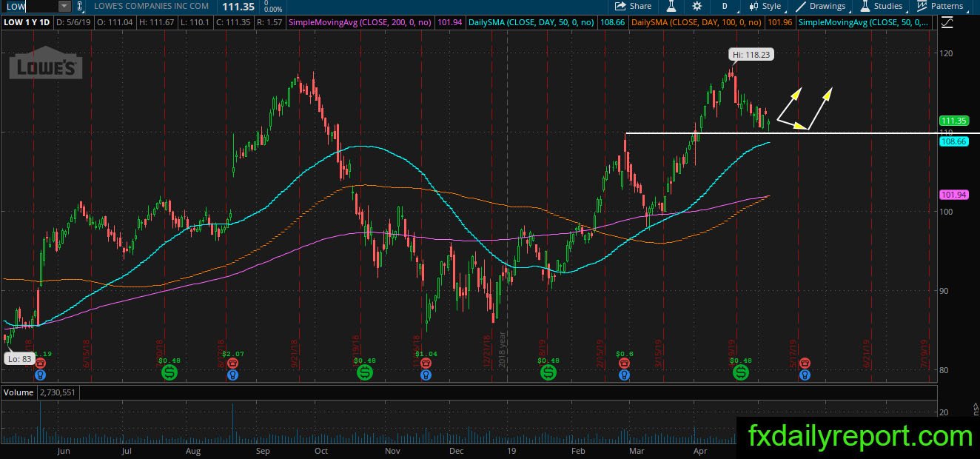Click the green dividend icon in April

[x=741, y=372]
